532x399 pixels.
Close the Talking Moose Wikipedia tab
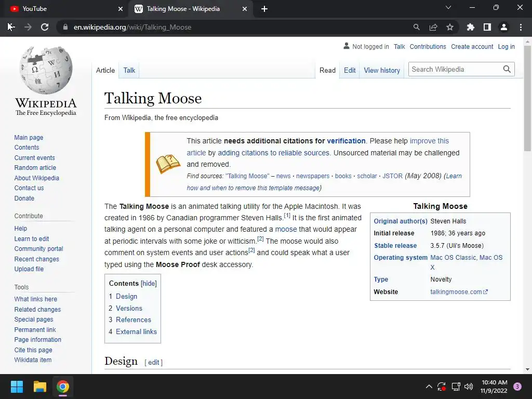pyautogui.click(x=245, y=9)
